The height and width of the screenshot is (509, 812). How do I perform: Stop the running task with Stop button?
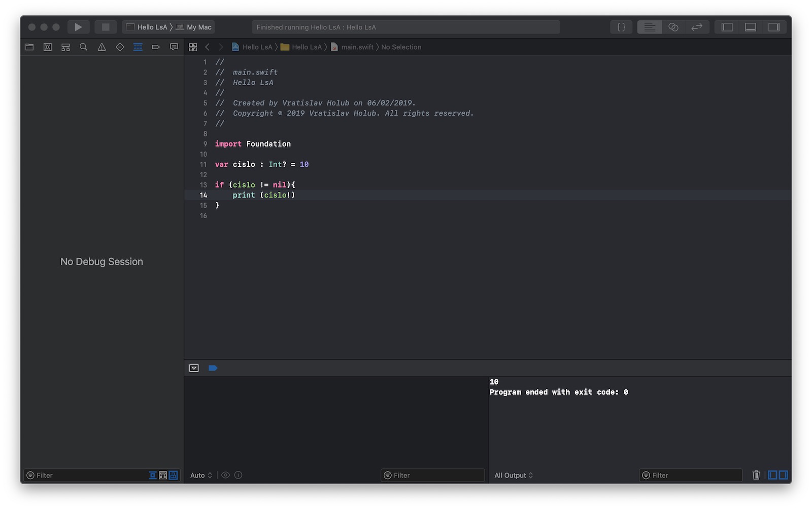point(106,27)
